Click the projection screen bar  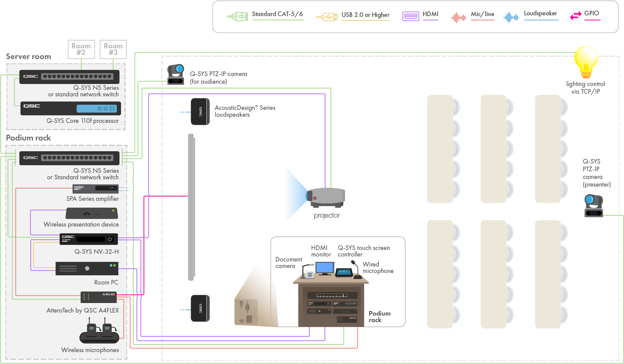coord(191,207)
